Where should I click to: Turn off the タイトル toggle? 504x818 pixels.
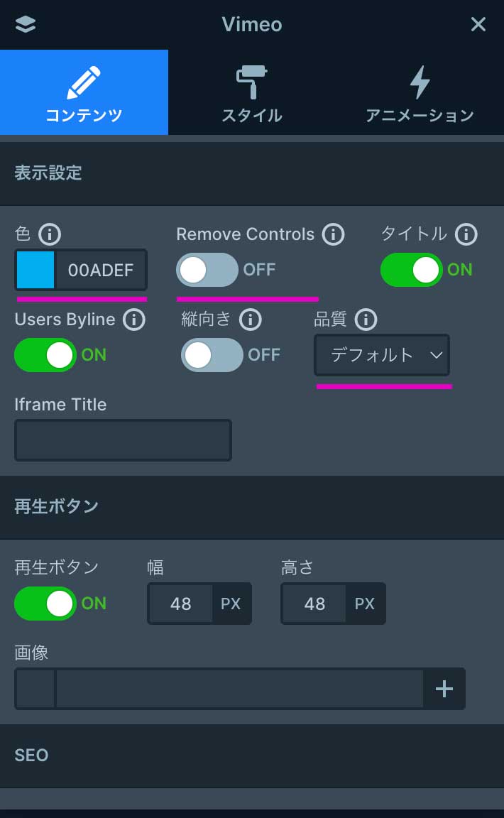pos(412,270)
